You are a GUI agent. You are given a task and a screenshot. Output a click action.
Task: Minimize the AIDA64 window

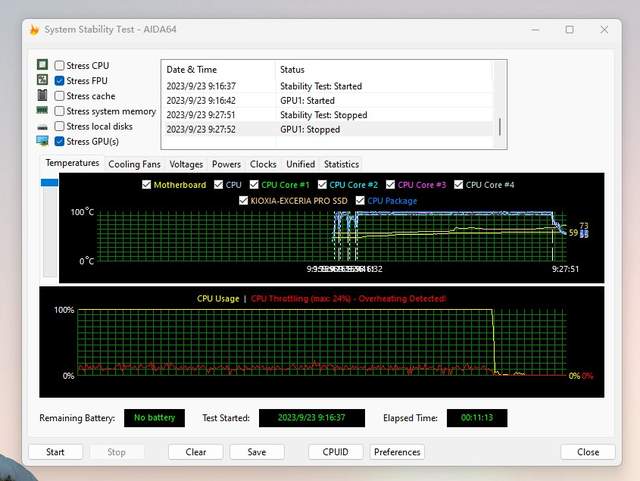click(x=536, y=30)
